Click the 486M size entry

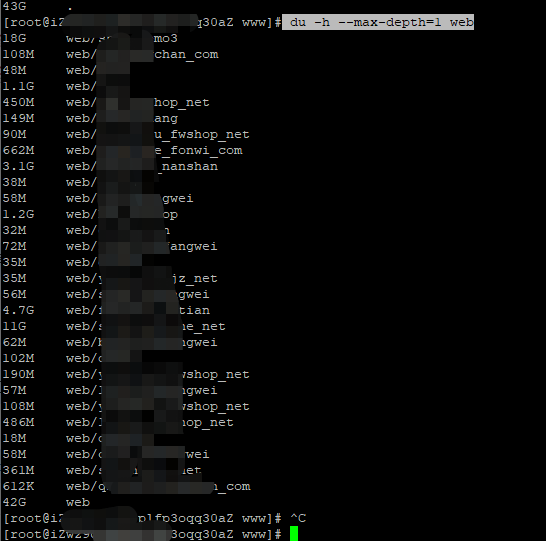[18, 422]
